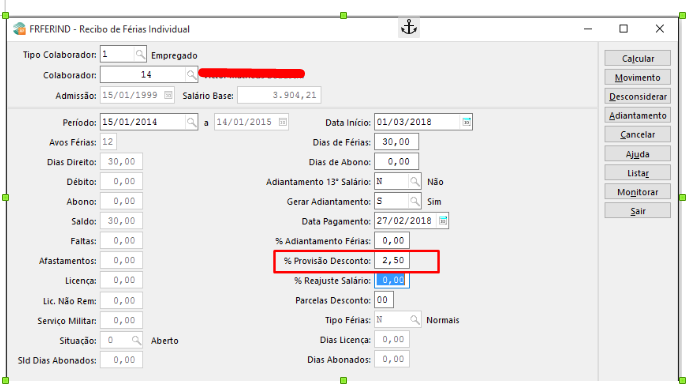Open lookup for Gerar Adiantamento field
This screenshot has height=390, width=688.
point(415,201)
